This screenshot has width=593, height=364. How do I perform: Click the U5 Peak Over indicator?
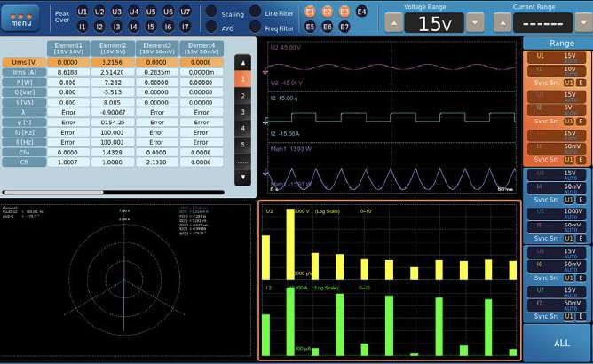tap(151, 12)
